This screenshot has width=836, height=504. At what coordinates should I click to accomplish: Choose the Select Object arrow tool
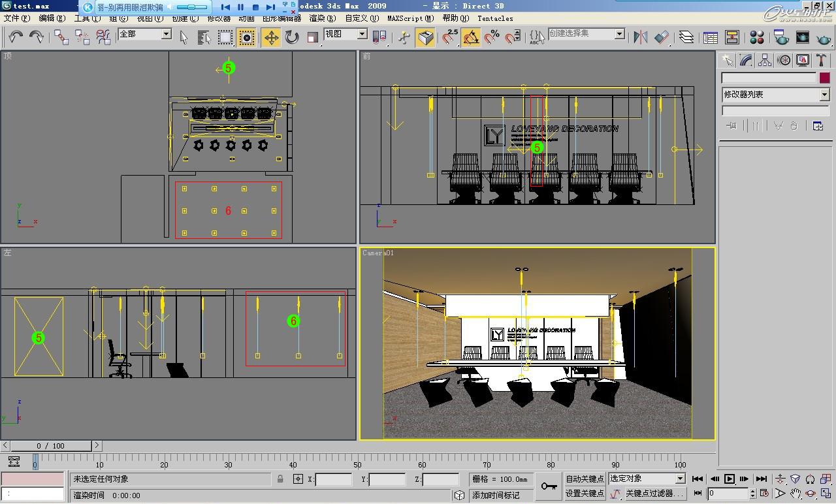[184, 37]
